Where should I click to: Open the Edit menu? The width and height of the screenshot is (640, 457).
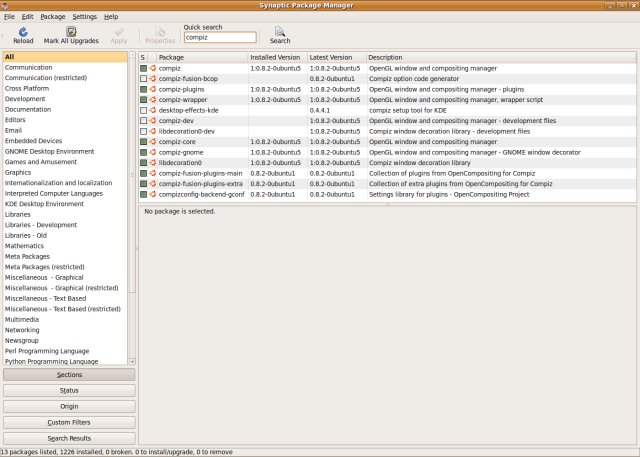point(27,17)
